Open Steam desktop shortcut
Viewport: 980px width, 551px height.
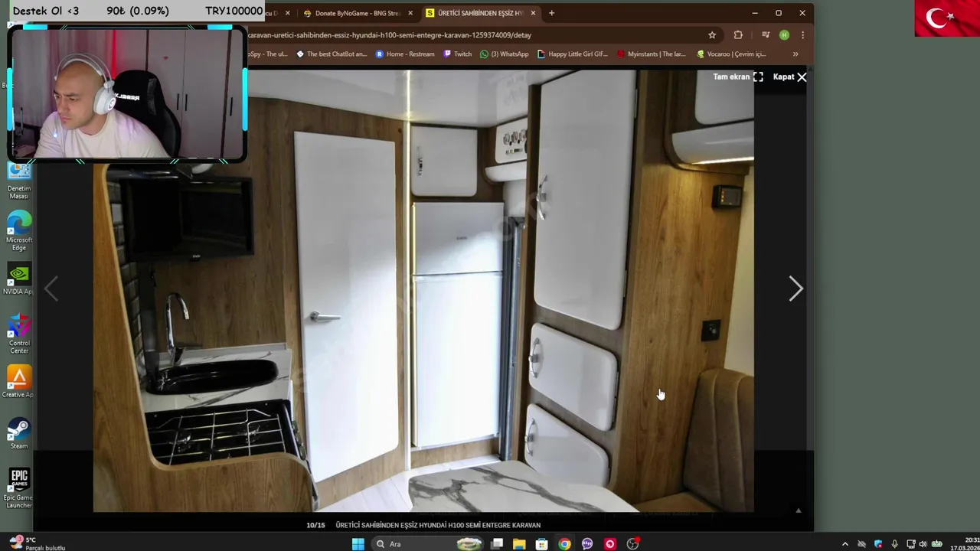click(19, 434)
